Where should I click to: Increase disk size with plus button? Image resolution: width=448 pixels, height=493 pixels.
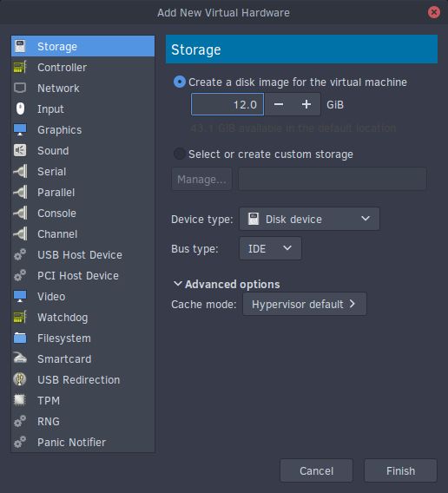coord(306,104)
